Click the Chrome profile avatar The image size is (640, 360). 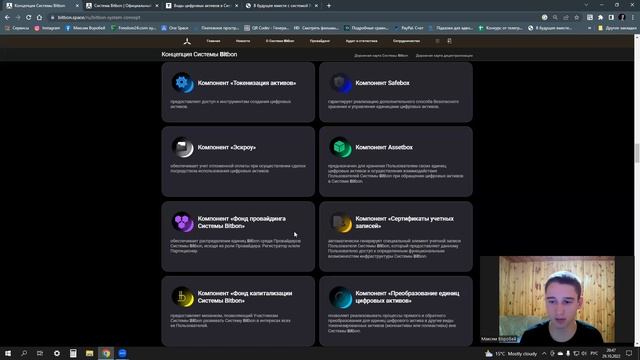coord(622,18)
